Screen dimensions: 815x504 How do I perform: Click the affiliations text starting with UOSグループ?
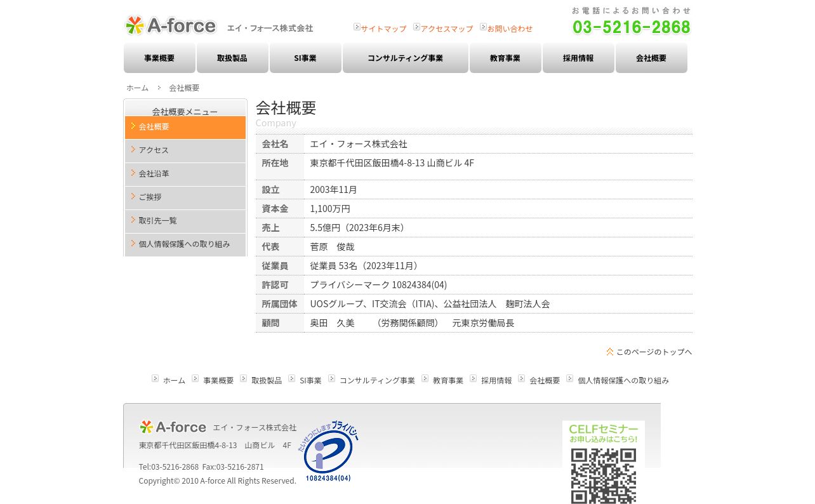coord(430,304)
